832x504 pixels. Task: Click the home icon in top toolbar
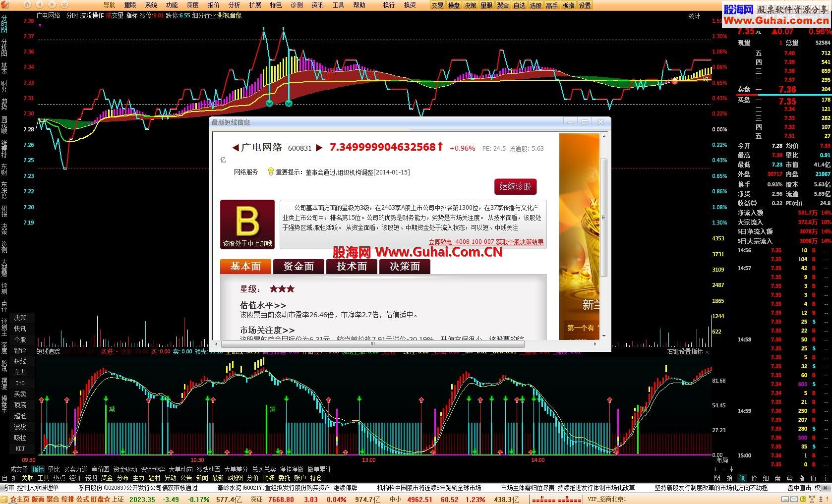(28, 4)
